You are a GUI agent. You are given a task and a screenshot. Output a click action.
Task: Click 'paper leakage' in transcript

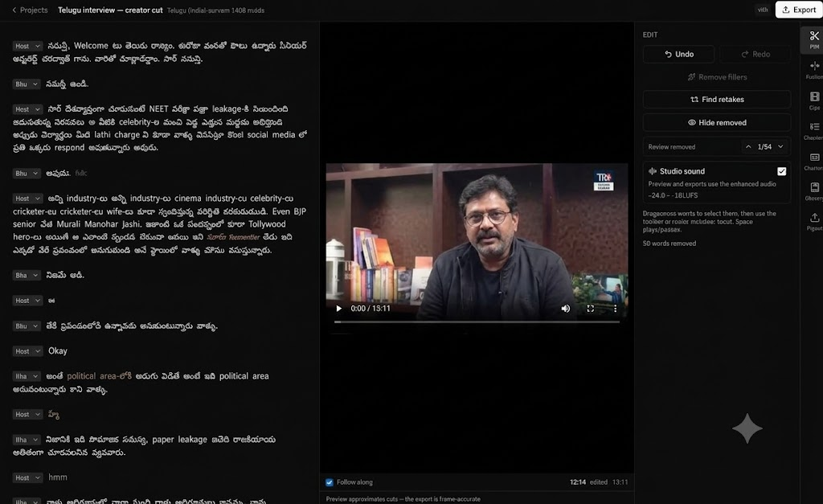tap(179, 440)
